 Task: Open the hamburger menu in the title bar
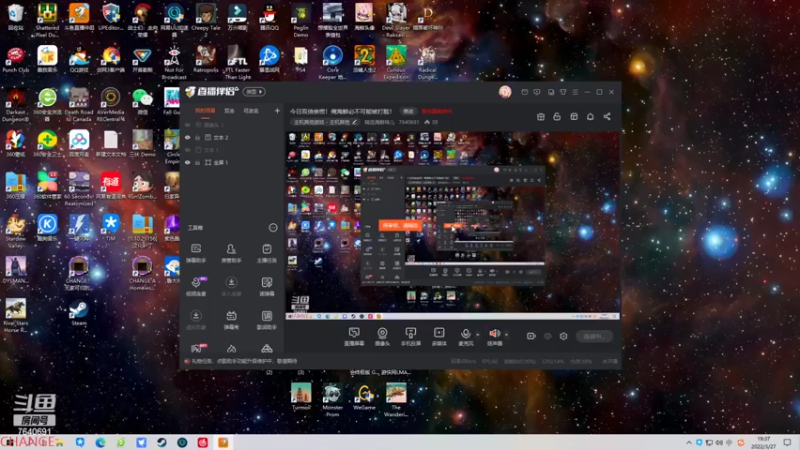(575, 92)
